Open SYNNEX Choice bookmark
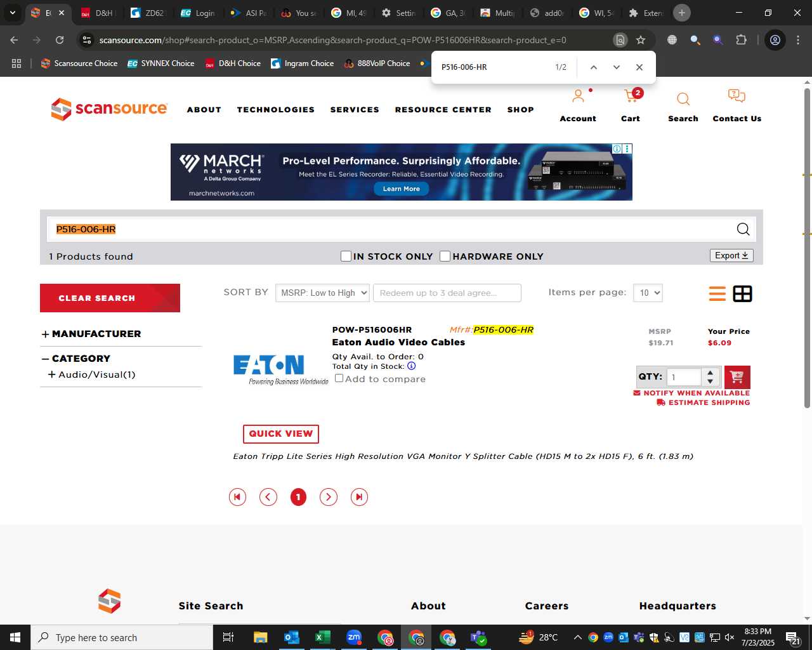812x650 pixels. (161, 63)
